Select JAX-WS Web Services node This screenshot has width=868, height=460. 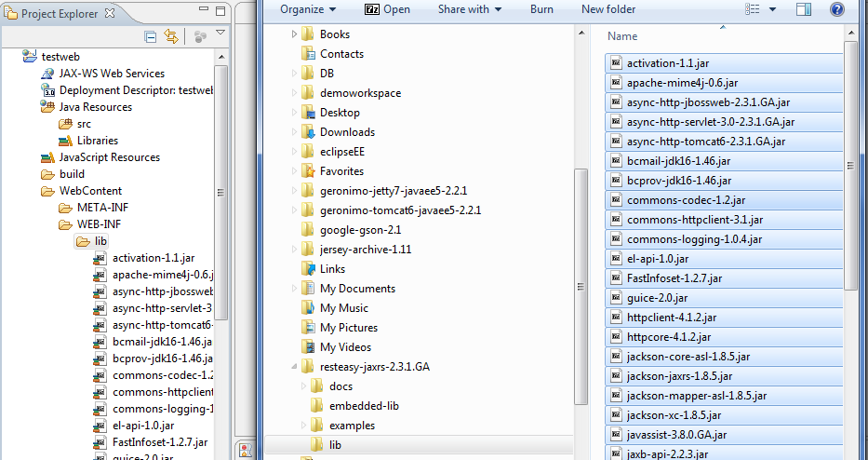point(112,74)
